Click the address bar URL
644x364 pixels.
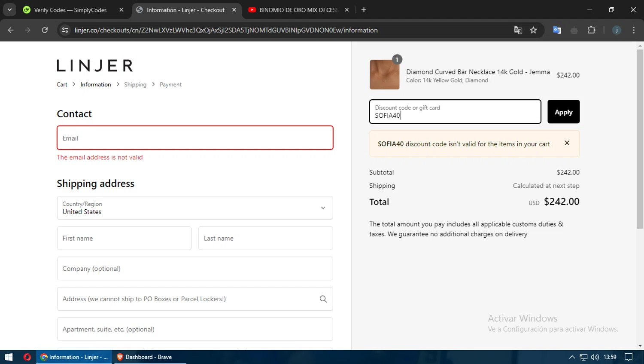pos(226,30)
